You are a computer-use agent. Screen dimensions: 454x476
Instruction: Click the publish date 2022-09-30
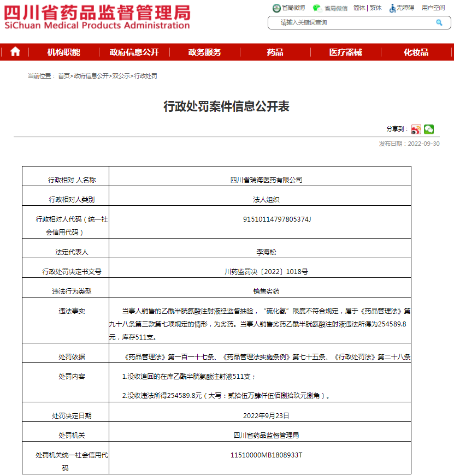(423, 144)
